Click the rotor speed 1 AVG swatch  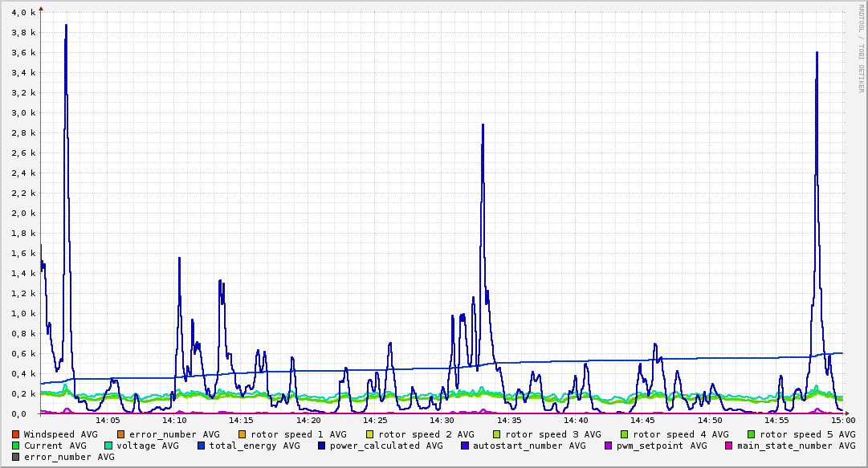(x=242, y=435)
